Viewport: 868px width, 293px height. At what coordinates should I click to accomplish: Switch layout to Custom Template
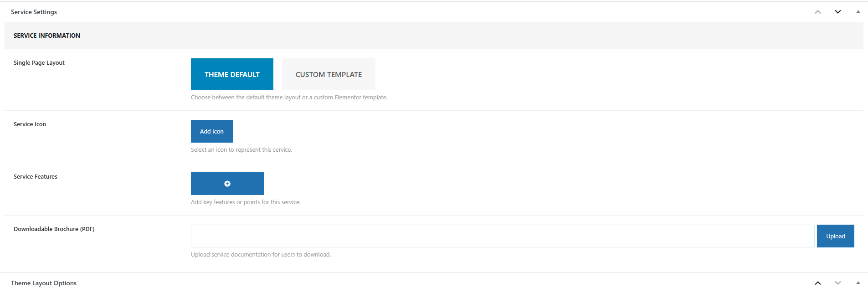329,74
